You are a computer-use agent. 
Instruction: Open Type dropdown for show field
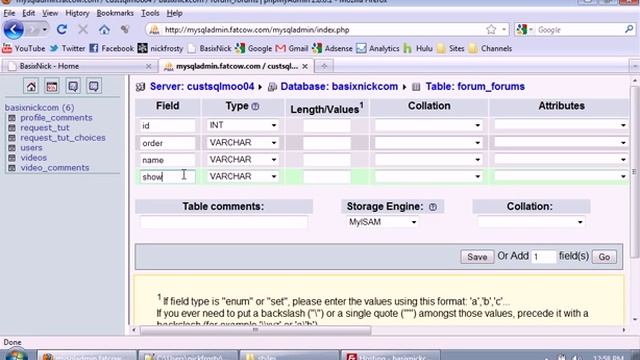[242, 176]
